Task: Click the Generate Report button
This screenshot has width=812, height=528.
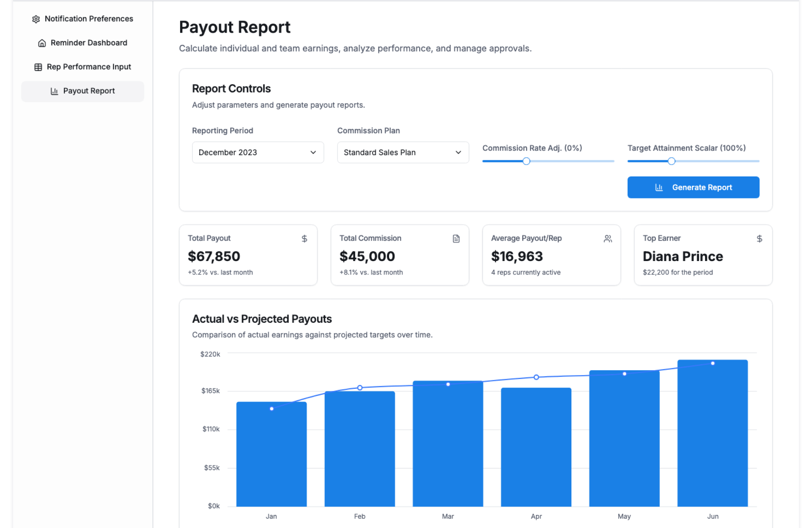Action: [693, 187]
